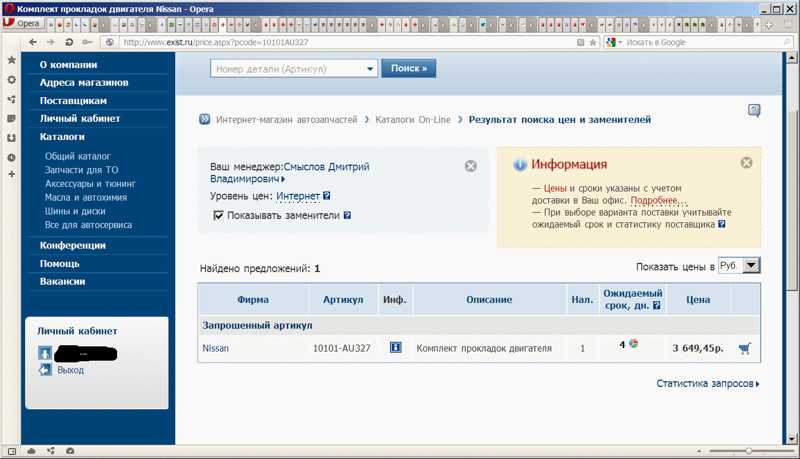Image resolution: width=800 pixels, height=459 pixels.
Task: Click the 'Искать в Google' search field
Action: click(702, 42)
